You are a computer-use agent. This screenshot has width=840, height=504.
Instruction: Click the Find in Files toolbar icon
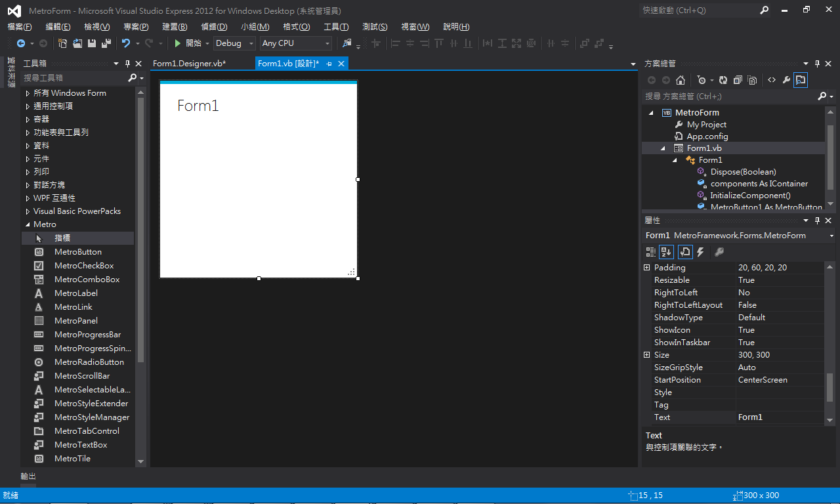(x=347, y=43)
